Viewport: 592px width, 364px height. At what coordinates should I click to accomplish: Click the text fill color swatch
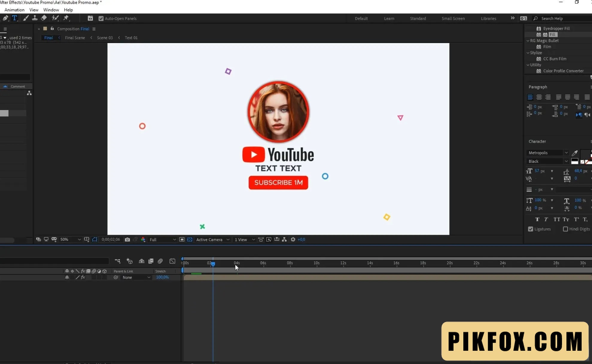pyautogui.click(x=585, y=155)
